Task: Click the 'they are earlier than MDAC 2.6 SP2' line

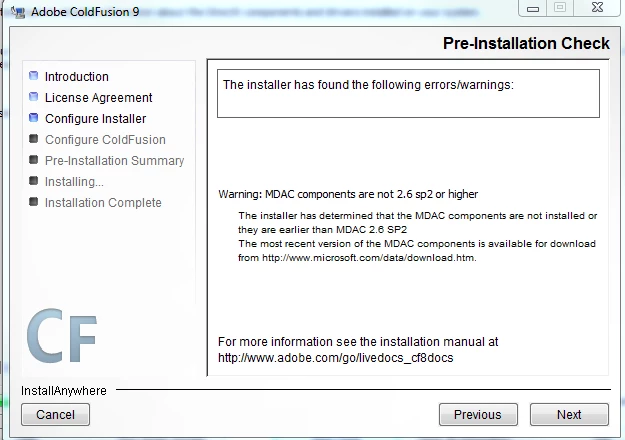Action: tap(322, 230)
